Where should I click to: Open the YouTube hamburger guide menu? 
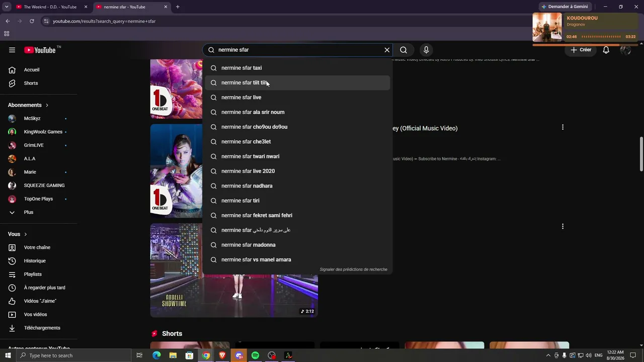[12, 50]
